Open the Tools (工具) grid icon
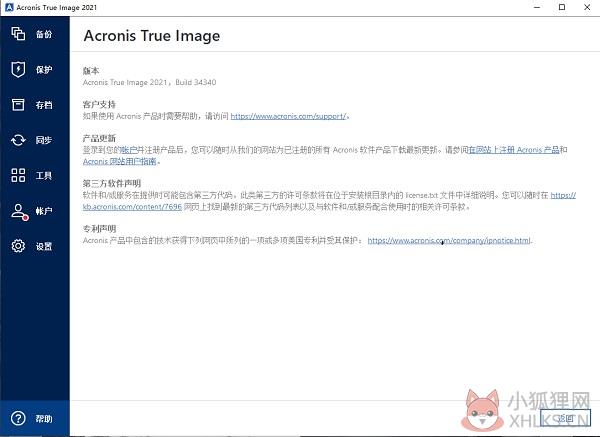 pos(18,175)
